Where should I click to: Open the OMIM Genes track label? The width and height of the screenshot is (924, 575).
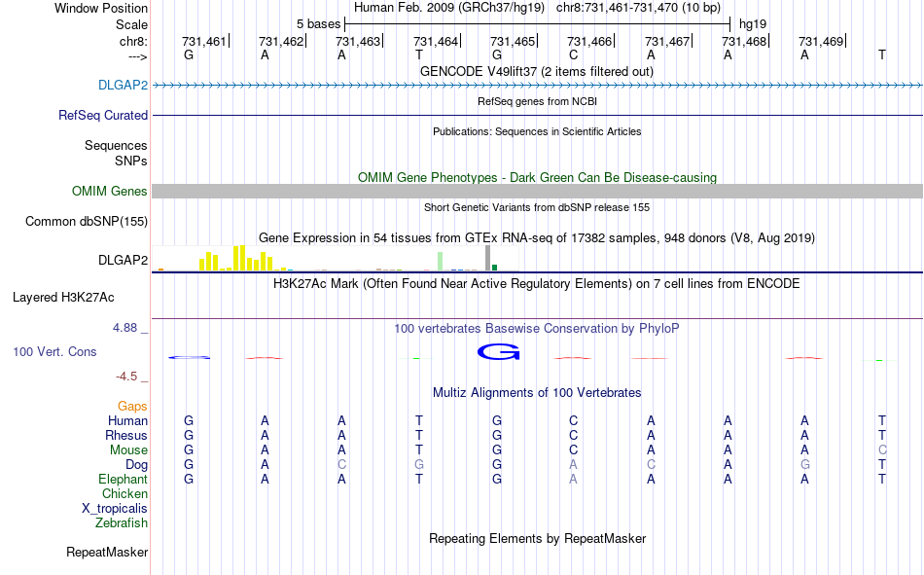[x=109, y=191]
